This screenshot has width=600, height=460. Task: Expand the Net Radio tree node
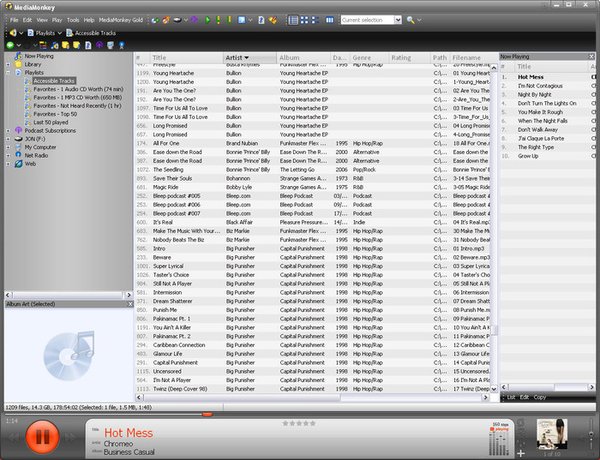pos(8,155)
